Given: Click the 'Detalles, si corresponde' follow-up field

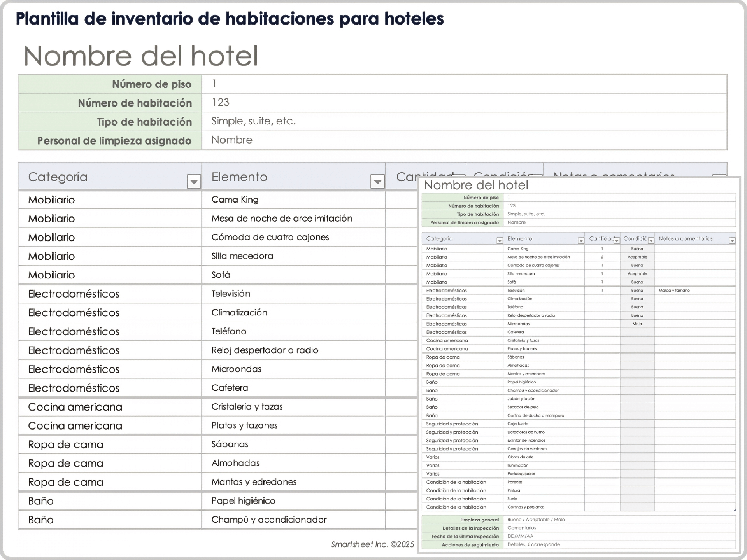Looking at the screenshot, I should point(619,545).
